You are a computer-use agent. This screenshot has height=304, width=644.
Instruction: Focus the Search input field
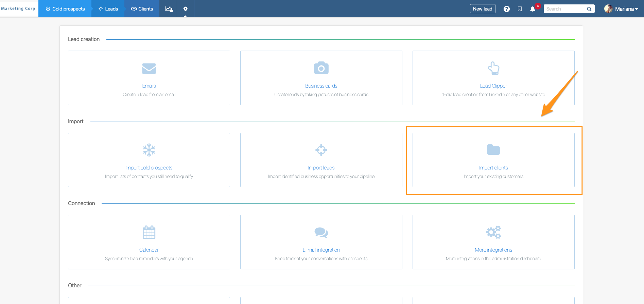[x=565, y=9]
